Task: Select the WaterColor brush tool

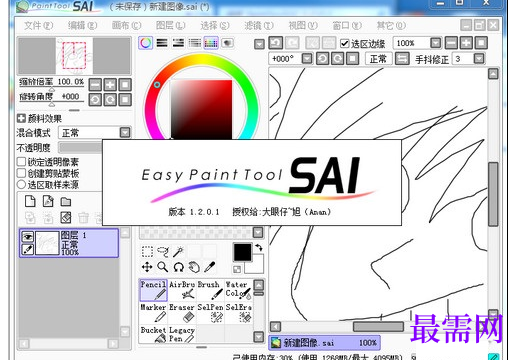Action: pyautogui.click(x=238, y=290)
